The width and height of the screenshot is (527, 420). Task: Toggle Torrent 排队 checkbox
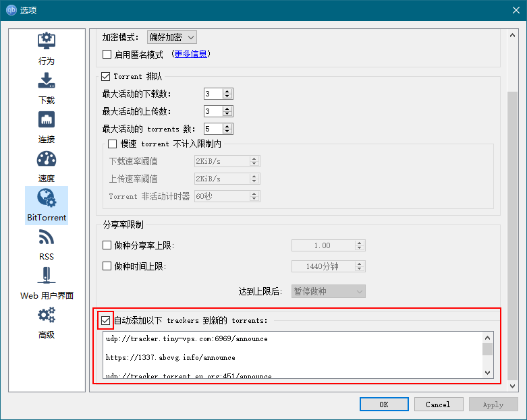pos(105,77)
